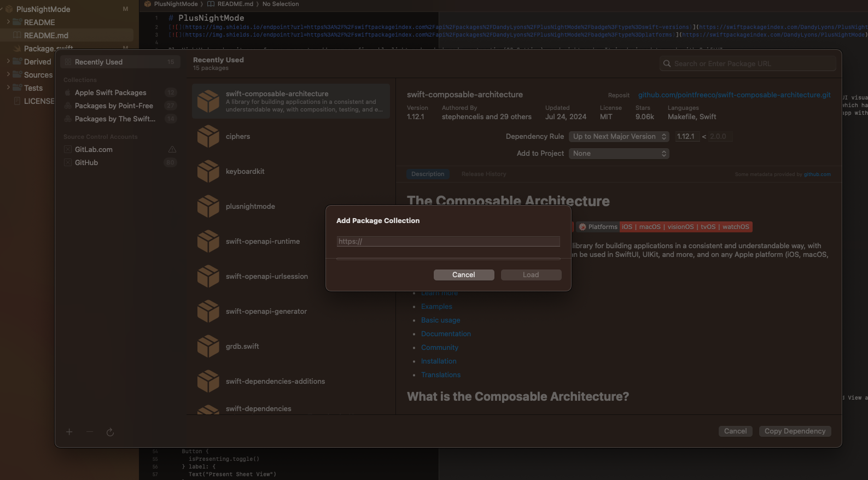Click the swift-composable-architecture package box icon
Screen dimensions: 868x480
(x=208, y=101)
